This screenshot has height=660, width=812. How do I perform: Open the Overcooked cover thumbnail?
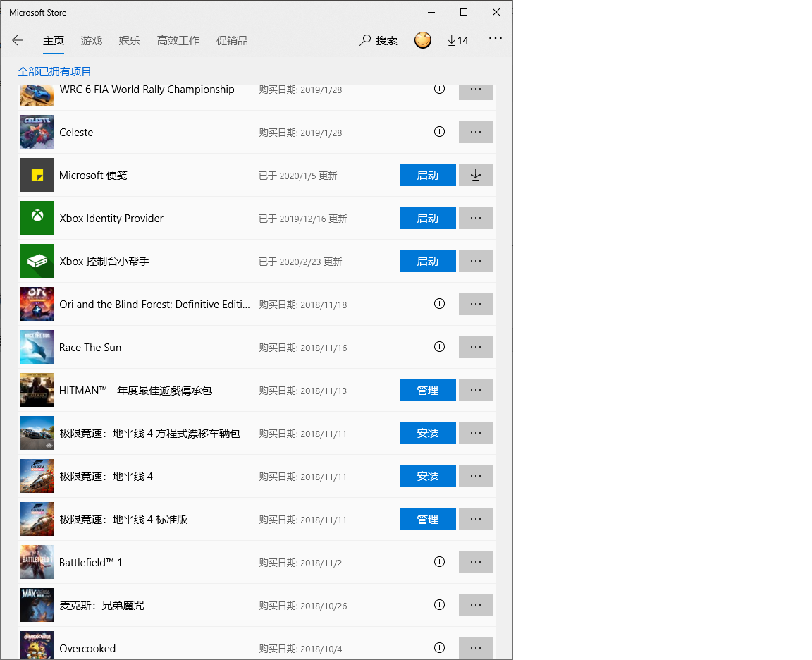coord(37,645)
